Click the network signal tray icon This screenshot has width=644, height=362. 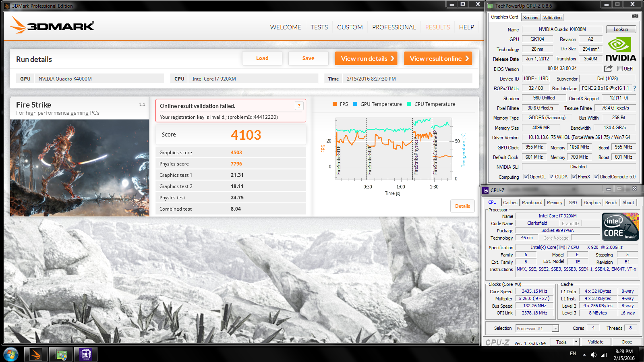click(604, 355)
